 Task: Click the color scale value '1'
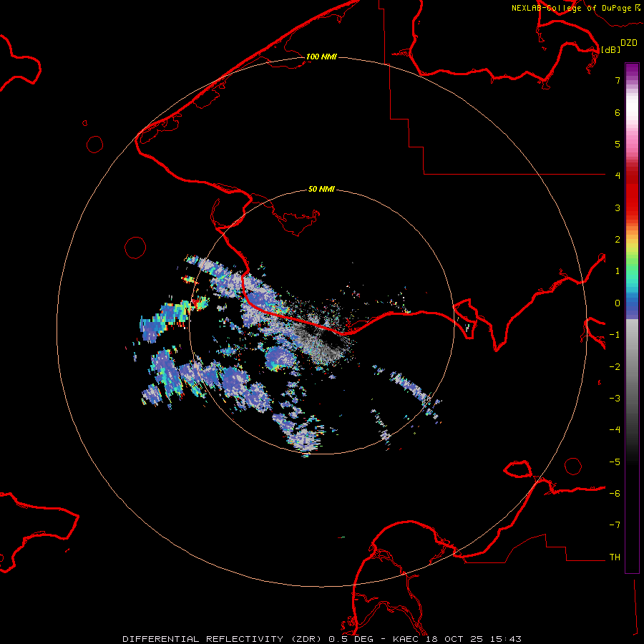click(618, 271)
